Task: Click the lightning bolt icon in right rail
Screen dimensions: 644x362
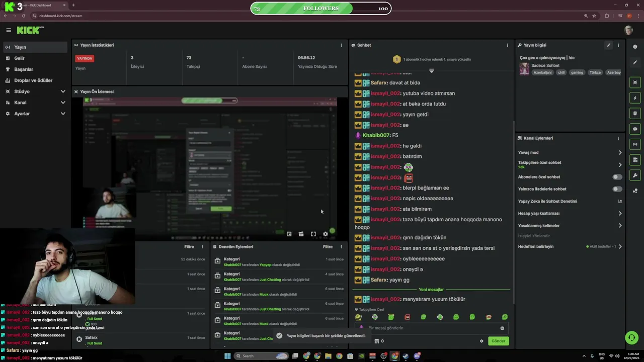Action: [x=635, y=98]
